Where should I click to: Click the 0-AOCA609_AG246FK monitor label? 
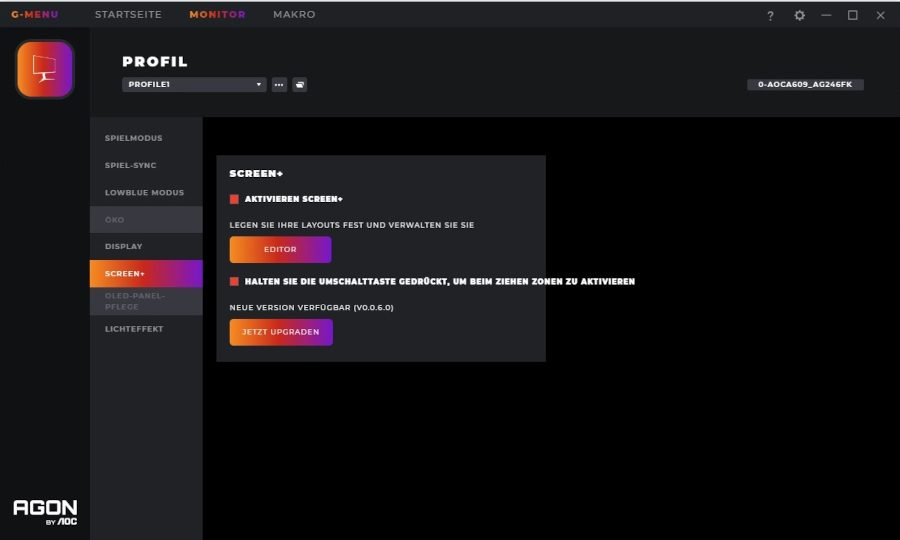point(805,84)
